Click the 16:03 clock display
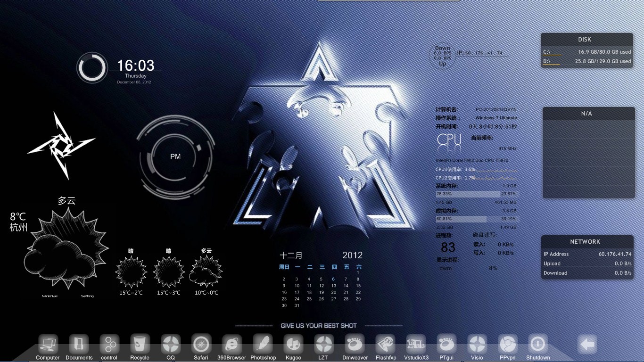Image resolution: width=644 pixels, height=362 pixels. coord(135,65)
